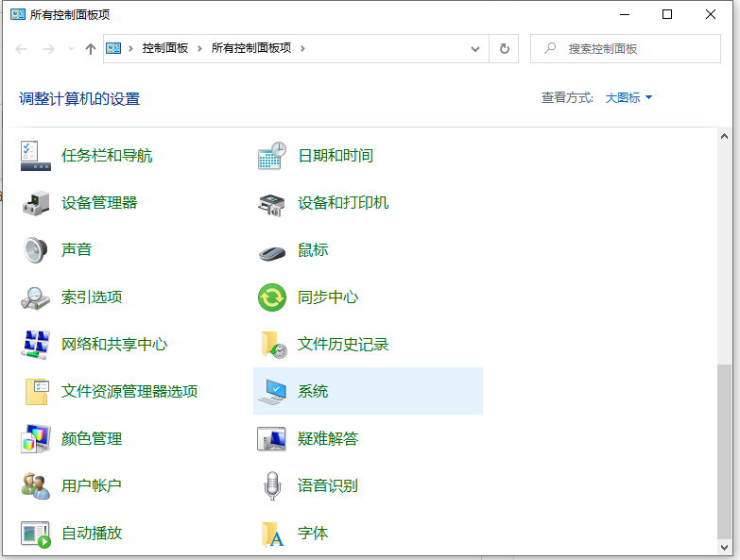Click the 索引选项 text label
This screenshot has width=740, height=560.
pos(92,297)
